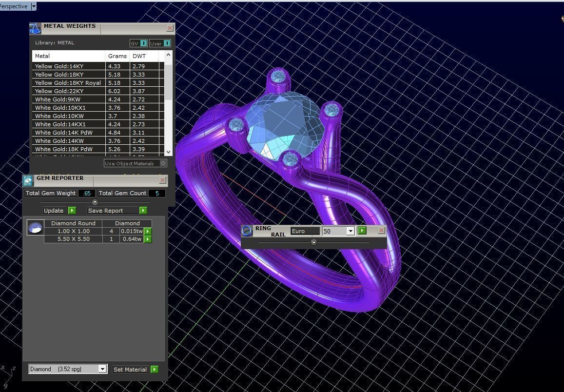
Task: Click the Gem Reporter panel icon
Action: point(28,180)
